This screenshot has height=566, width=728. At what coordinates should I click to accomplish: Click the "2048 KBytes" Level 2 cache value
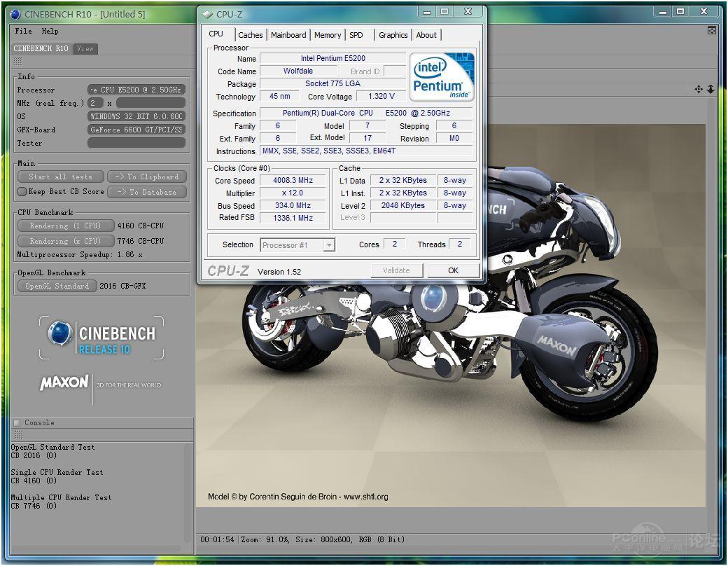click(403, 205)
